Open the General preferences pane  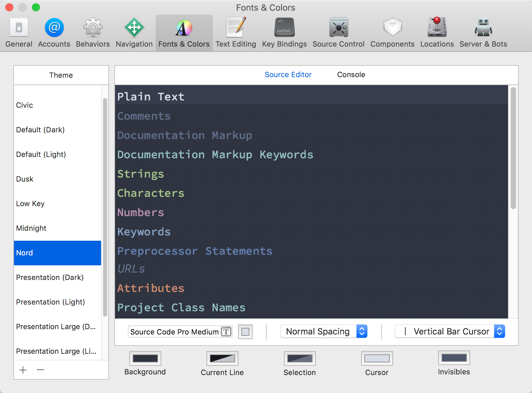[x=19, y=33]
